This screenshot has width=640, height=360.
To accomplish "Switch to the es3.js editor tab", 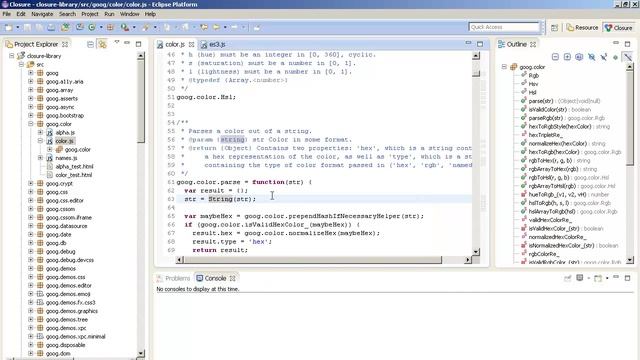I will (213, 44).
